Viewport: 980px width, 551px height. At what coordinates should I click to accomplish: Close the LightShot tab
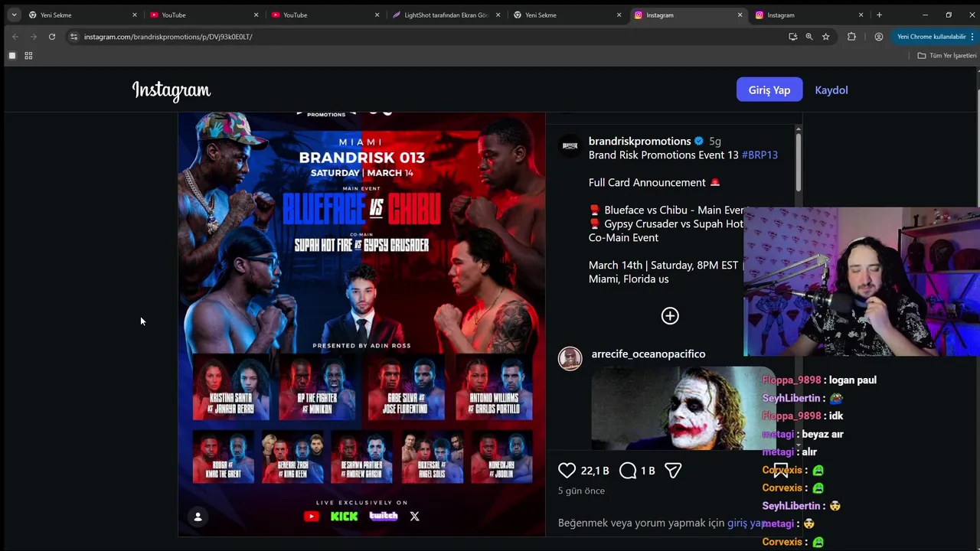coord(498,15)
